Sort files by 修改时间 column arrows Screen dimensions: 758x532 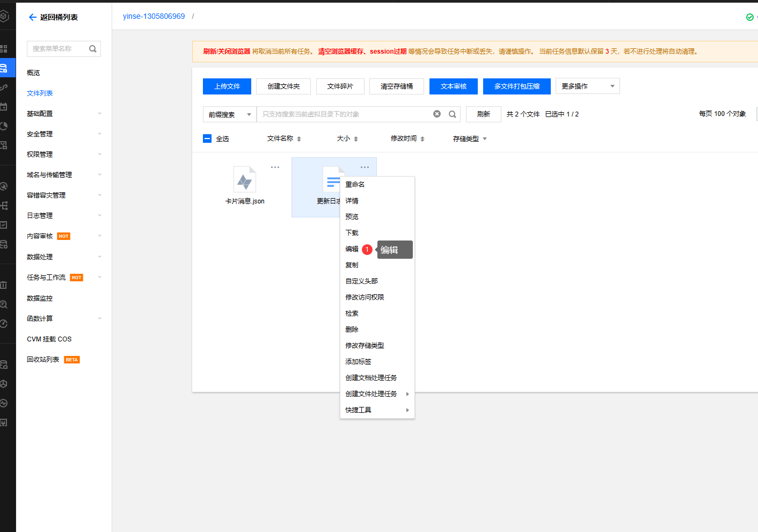(422, 139)
